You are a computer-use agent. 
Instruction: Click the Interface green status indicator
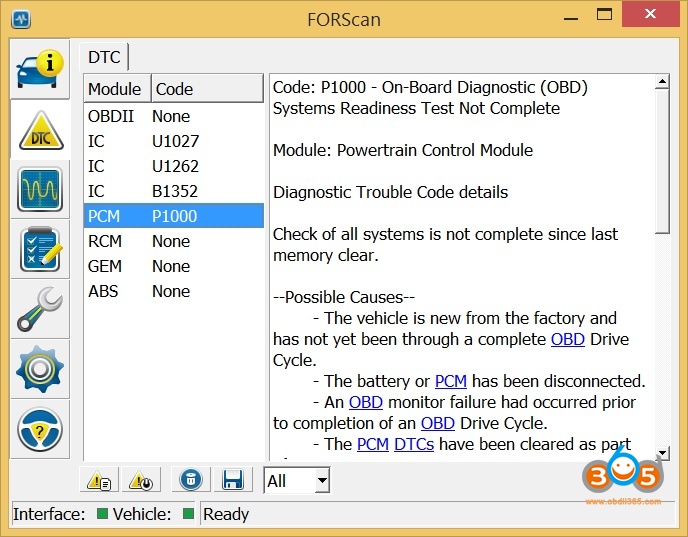(102, 514)
